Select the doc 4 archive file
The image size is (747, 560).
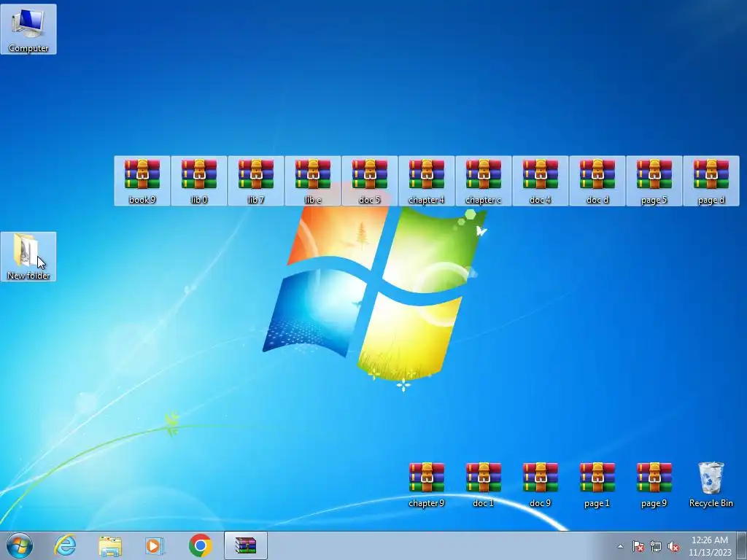click(x=541, y=181)
